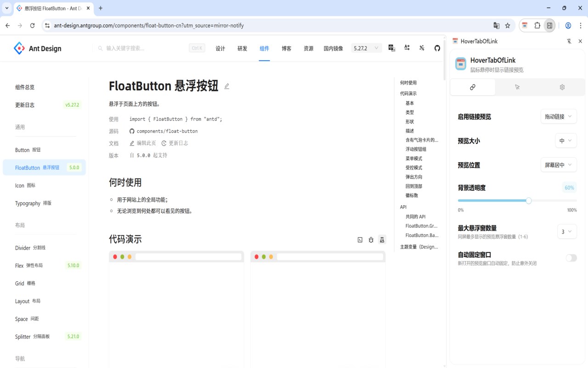
Task: Click the 编辑此页 link
Action: tap(143, 143)
